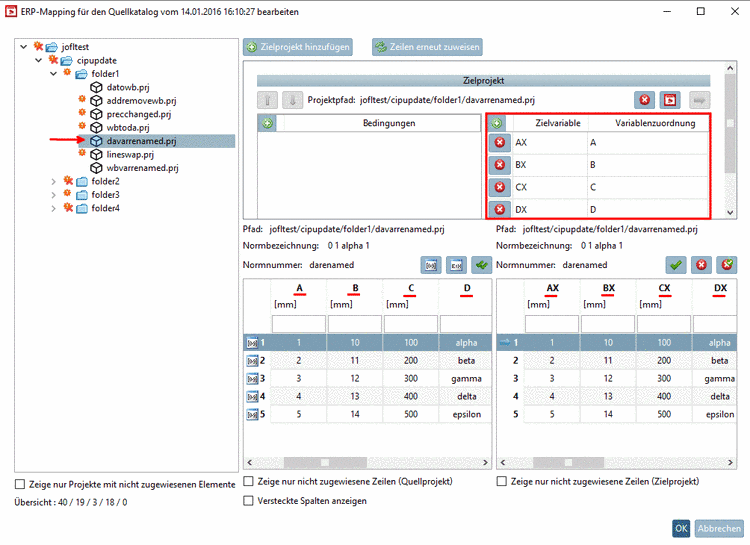This screenshot has width=750, height=545.
Task: Click first mapping icon right of source Normnummer
Action: point(431,265)
